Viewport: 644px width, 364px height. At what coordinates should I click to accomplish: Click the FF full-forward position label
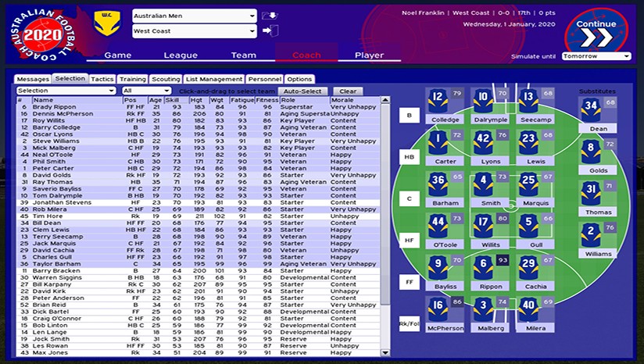click(x=409, y=282)
